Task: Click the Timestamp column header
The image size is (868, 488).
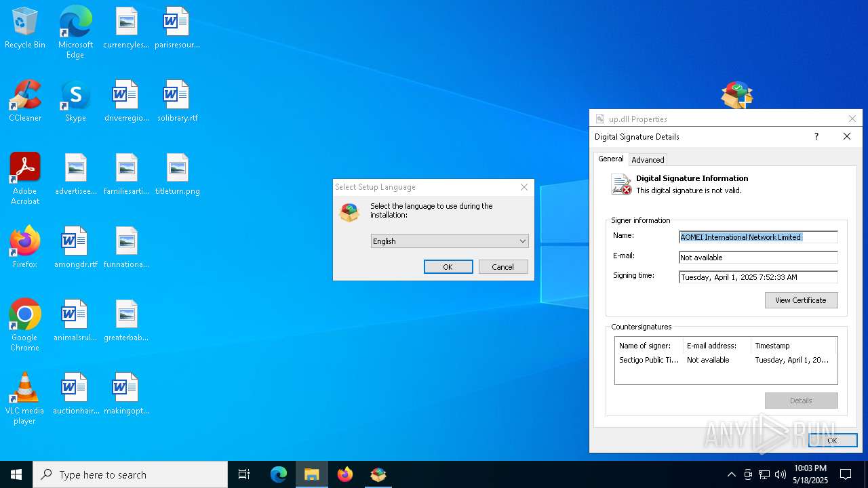Action: point(793,346)
